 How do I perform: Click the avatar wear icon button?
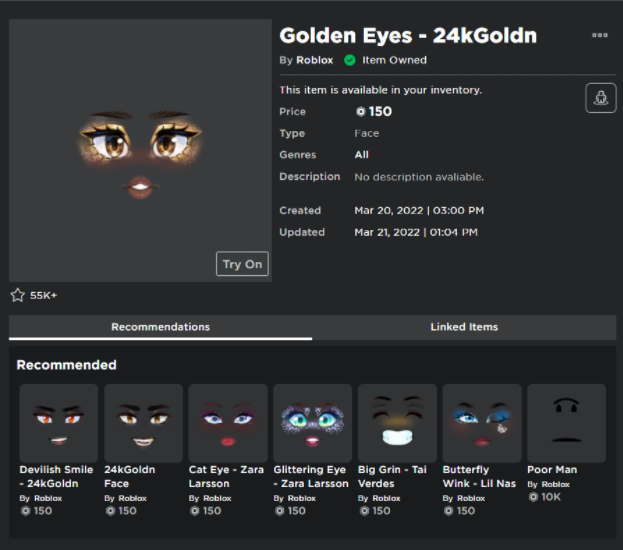pos(600,98)
